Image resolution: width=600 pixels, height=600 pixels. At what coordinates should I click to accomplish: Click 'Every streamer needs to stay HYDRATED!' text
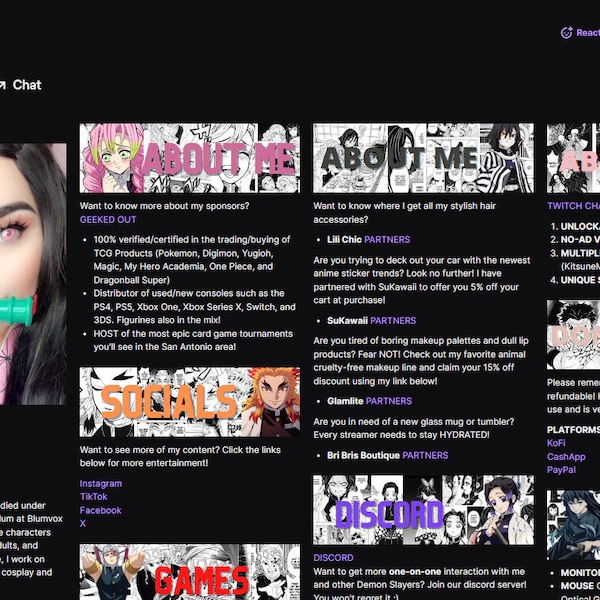(x=401, y=435)
